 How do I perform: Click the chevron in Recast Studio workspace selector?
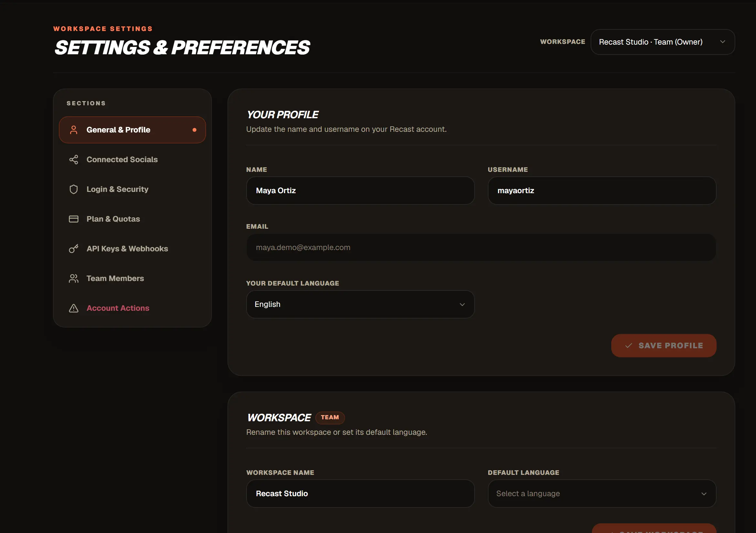tap(722, 42)
